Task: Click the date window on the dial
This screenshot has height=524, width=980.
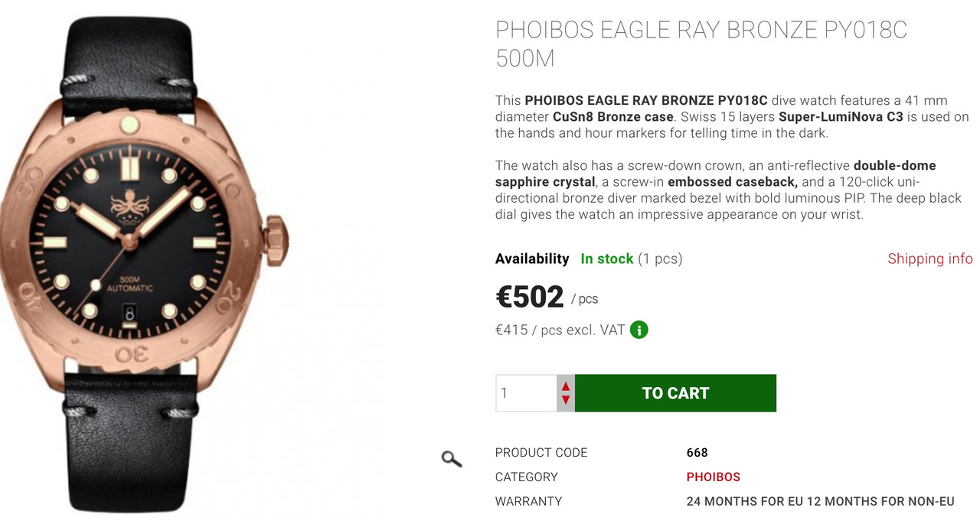Action: pos(129,314)
